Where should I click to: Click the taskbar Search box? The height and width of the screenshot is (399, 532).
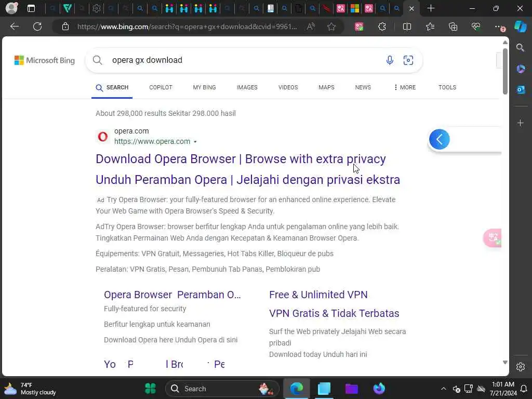pyautogui.click(x=222, y=389)
